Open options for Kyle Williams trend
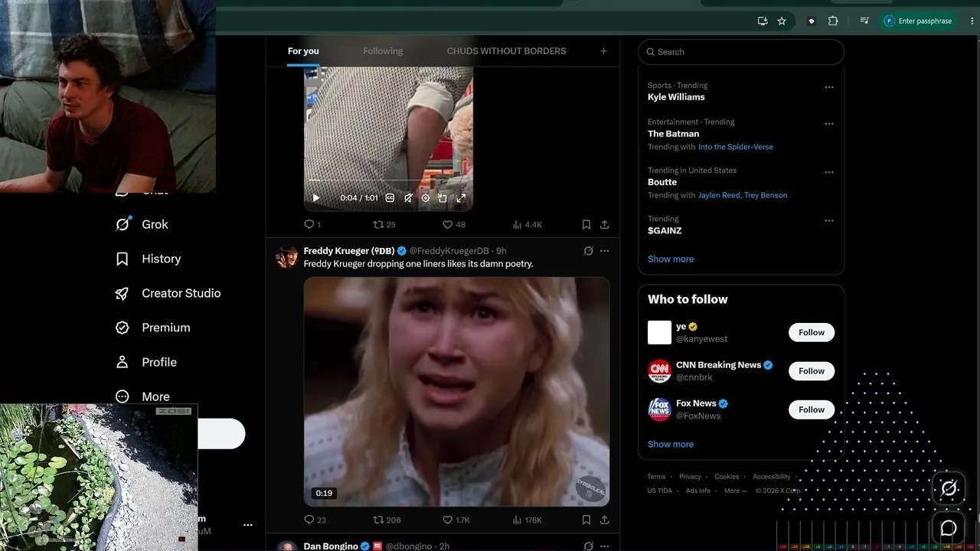Screen dimensions: 980x551 coord(829,87)
